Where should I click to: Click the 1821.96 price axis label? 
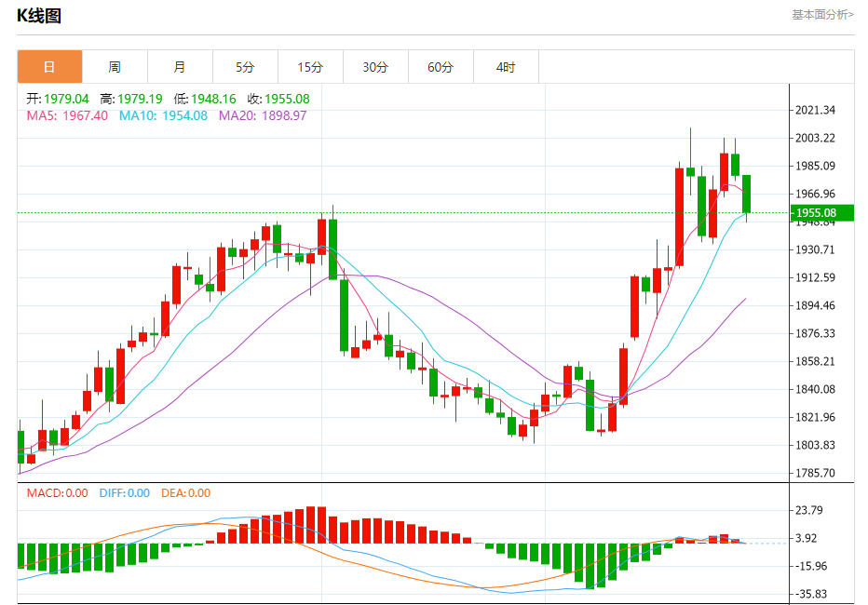click(815, 417)
